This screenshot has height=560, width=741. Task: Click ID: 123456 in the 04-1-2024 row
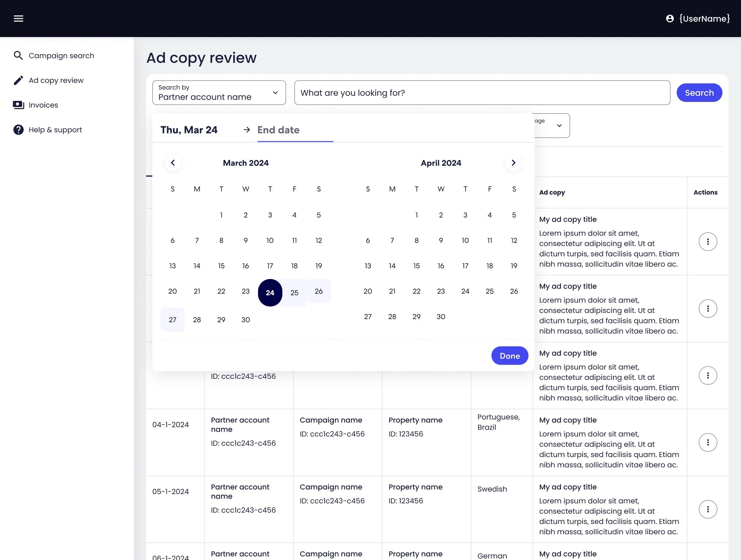(x=405, y=434)
